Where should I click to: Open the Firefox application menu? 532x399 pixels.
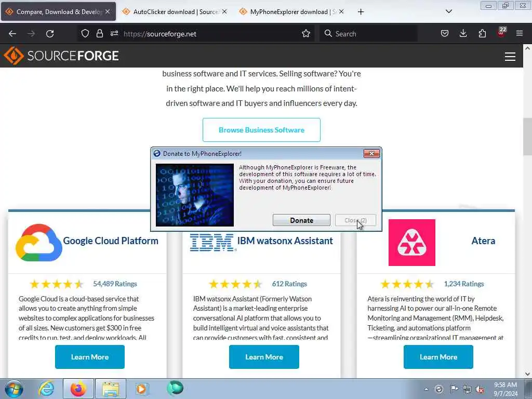click(x=520, y=33)
